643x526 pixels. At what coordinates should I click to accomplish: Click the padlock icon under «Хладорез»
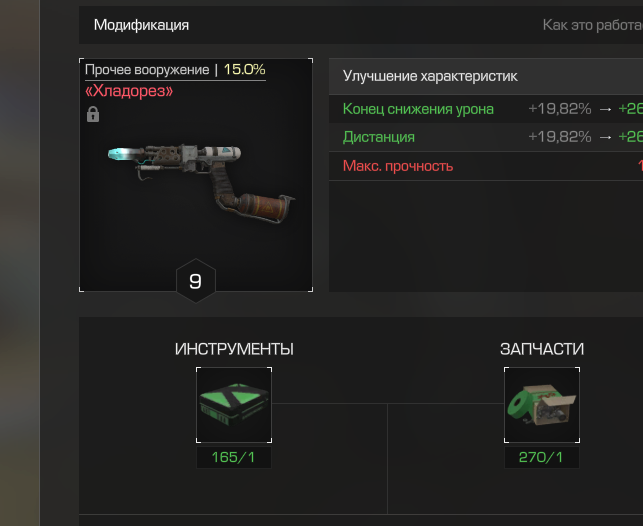tap(93, 114)
